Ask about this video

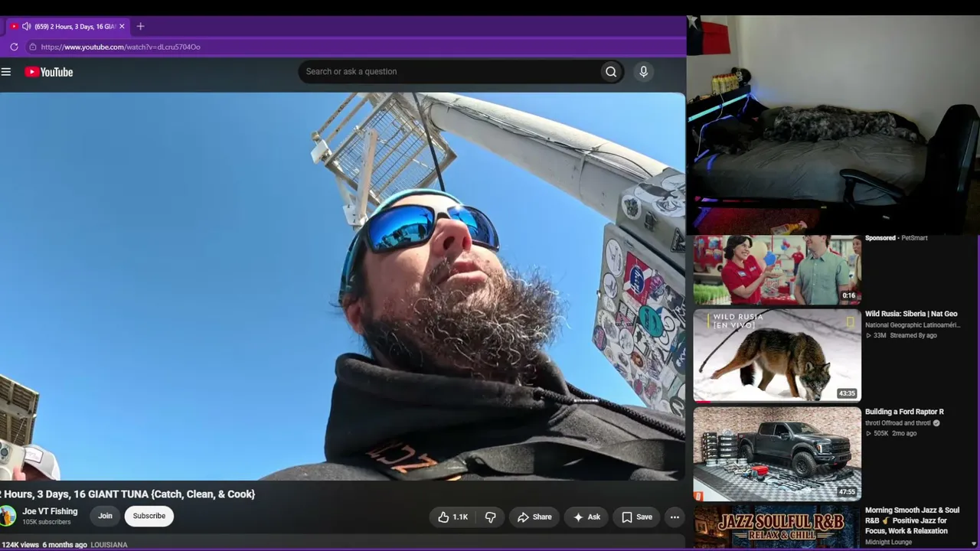point(586,517)
